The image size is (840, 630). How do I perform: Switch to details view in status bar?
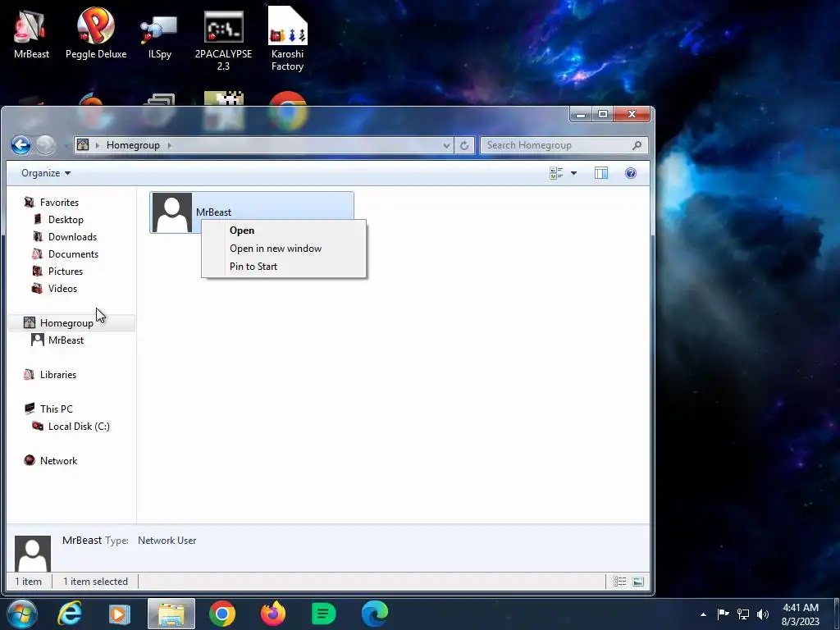coord(620,582)
